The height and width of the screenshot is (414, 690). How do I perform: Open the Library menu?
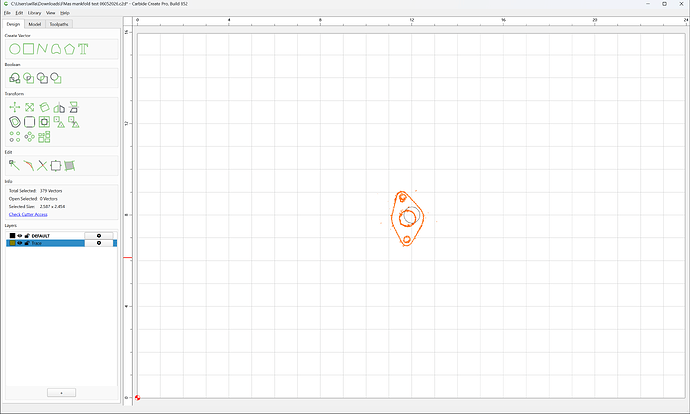[x=34, y=13]
